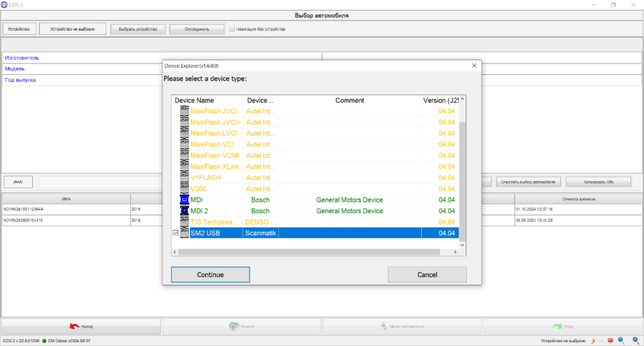Image resolution: width=644 pixels, height=346 pixels.
Task: Close the Device Explorer dialog
Action: 474,66
